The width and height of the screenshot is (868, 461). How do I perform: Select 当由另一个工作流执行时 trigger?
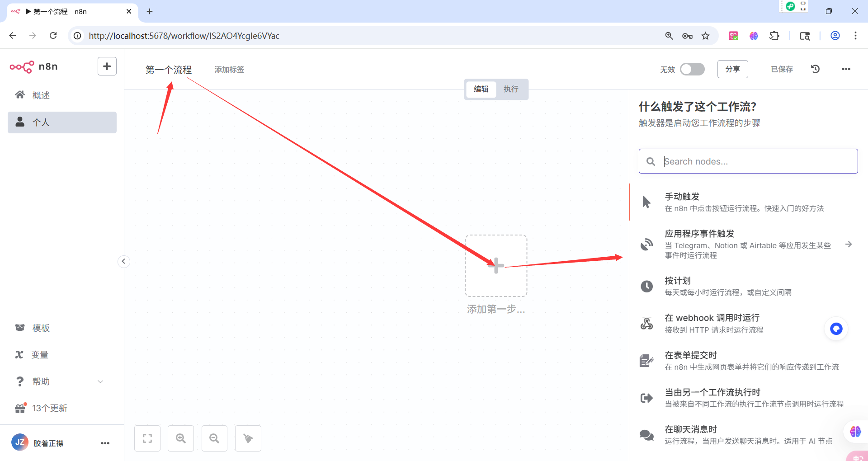coord(748,398)
